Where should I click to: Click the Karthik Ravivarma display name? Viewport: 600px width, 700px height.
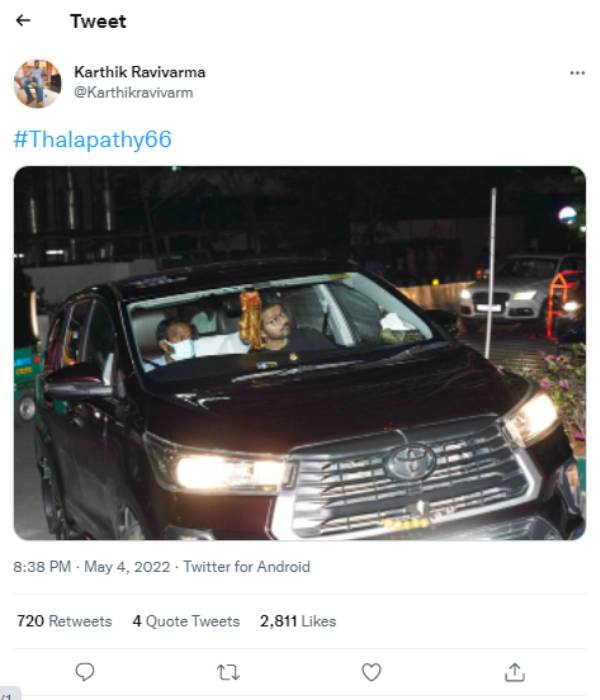click(x=140, y=72)
